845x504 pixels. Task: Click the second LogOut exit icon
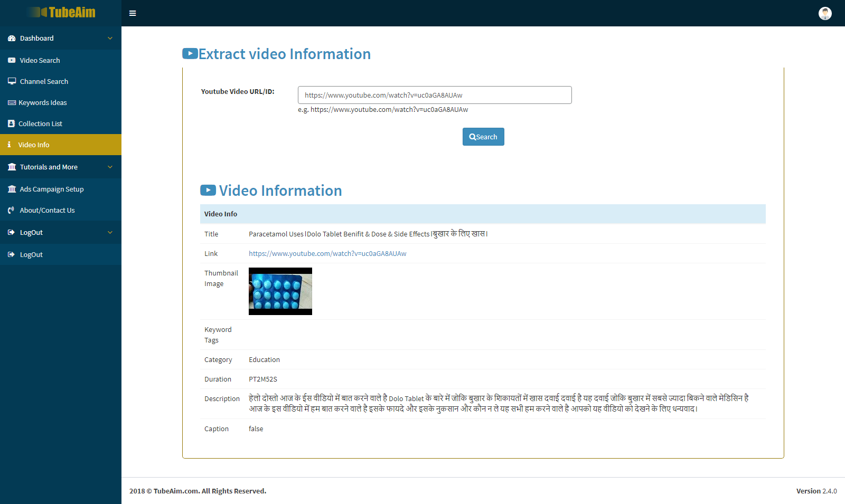point(11,254)
